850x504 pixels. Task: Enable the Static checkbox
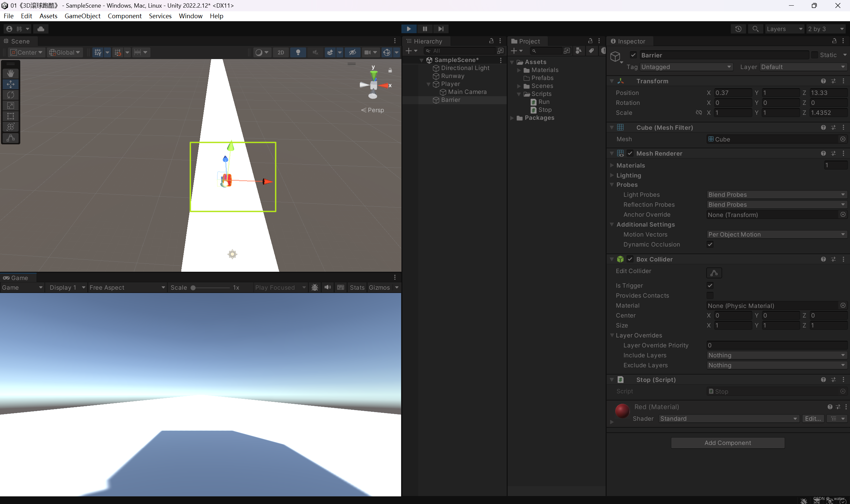pyautogui.click(x=814, y=55)
